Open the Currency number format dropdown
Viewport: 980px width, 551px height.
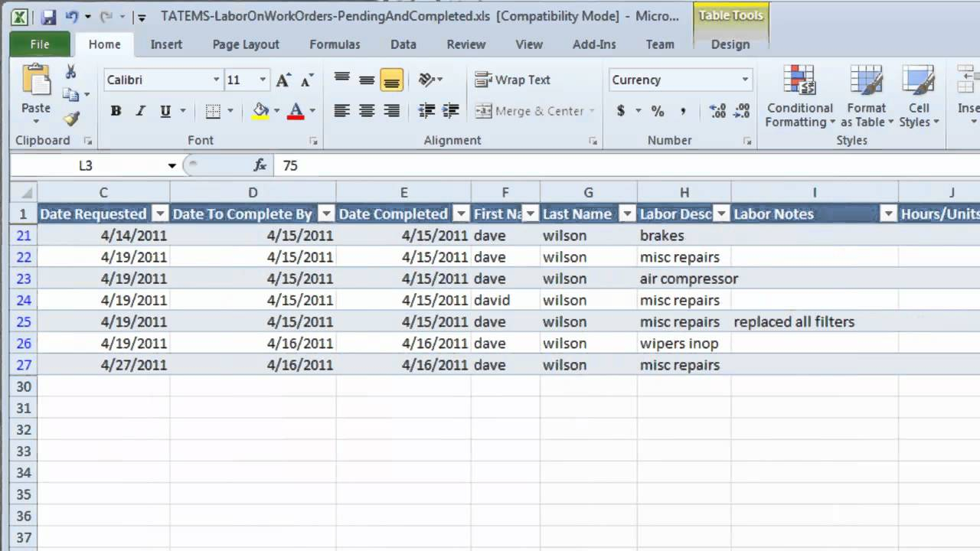tap(744, 80)
